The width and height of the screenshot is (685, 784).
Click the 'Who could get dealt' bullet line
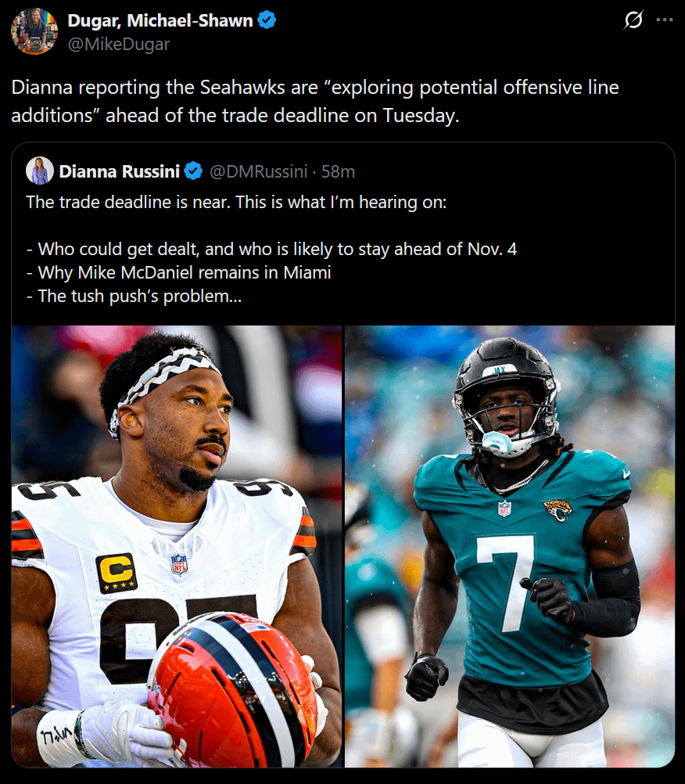271,249
